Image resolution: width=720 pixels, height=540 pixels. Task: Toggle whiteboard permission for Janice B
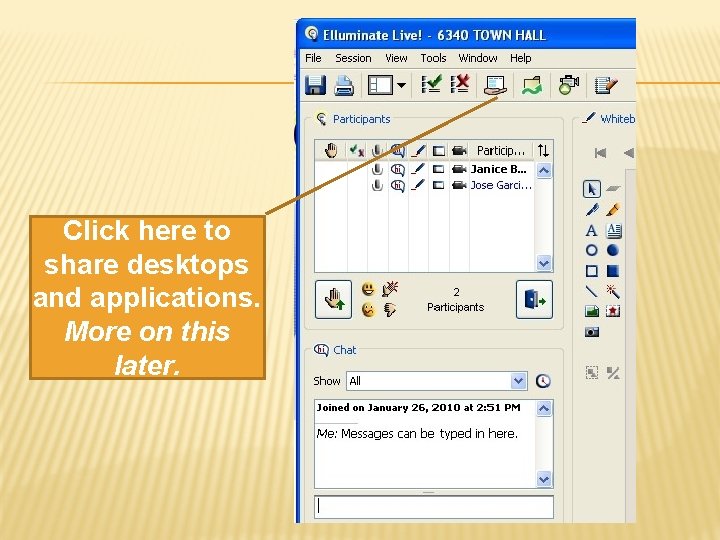(418, 169)
